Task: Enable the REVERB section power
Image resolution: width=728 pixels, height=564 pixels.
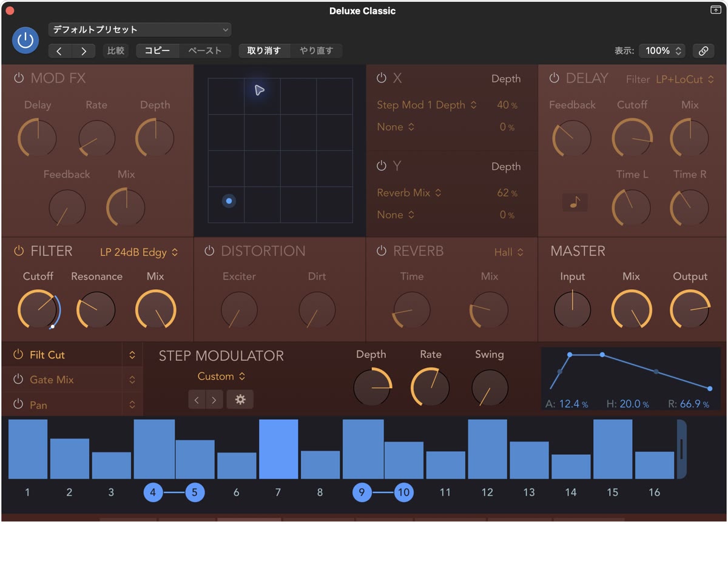Action: [381, 251]
